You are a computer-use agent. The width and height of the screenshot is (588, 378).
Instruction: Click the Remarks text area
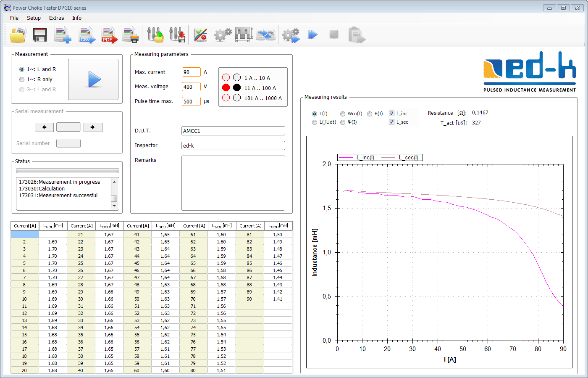tap(233, 183)
